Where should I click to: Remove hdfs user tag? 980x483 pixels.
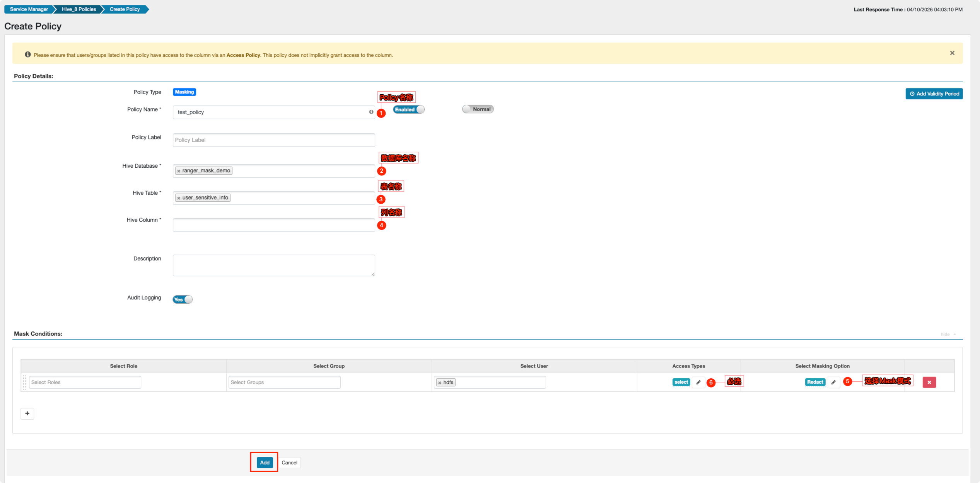[x=440, y=383]
